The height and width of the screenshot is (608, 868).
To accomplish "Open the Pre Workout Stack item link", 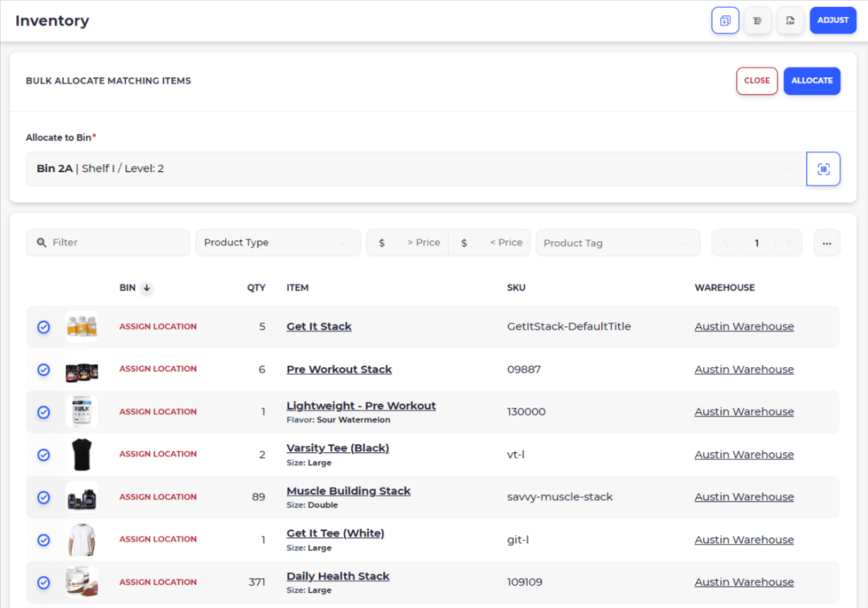I will point(339,369).
